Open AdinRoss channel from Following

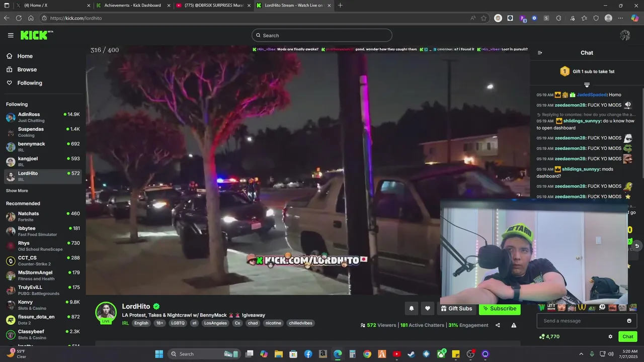click(43, 117)
